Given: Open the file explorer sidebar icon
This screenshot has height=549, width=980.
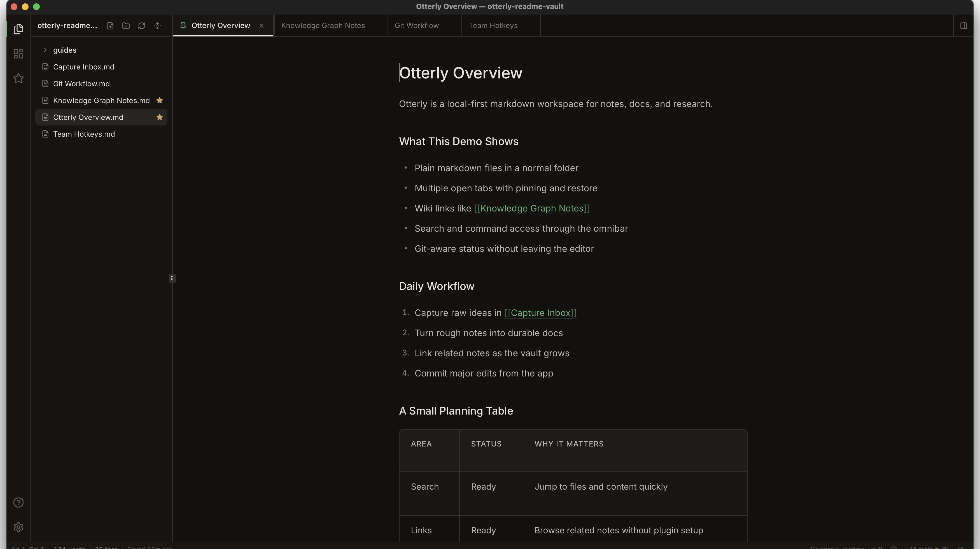Looking at the screenshot, I should 18,29.
